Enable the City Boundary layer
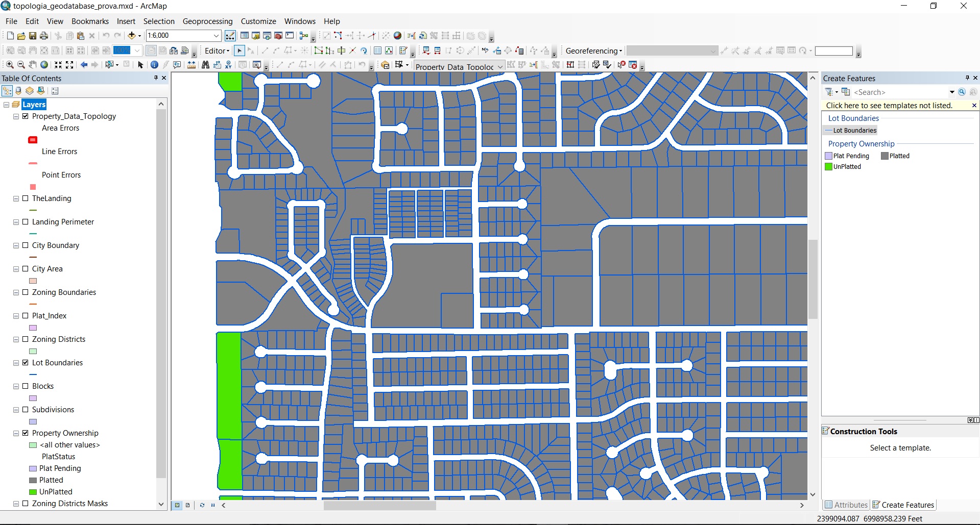 tap(25, 245)
